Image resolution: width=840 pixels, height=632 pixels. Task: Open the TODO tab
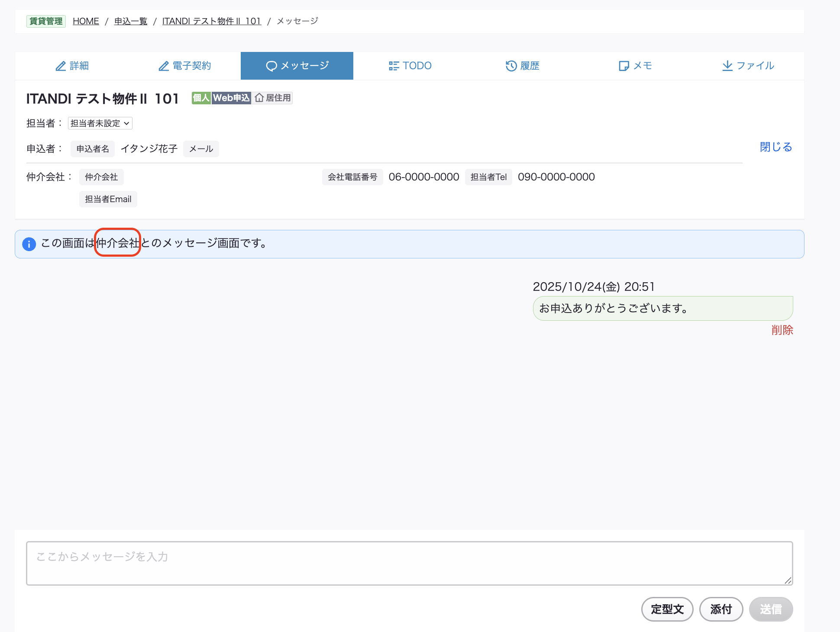click(410, 66)
